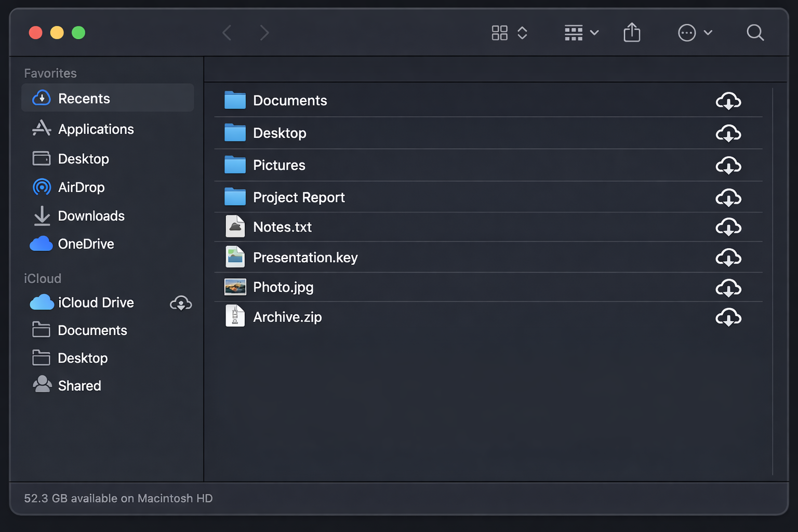Screen dimensions: 798x532
Task: Select the Archive.zip file
Action: 488,317
